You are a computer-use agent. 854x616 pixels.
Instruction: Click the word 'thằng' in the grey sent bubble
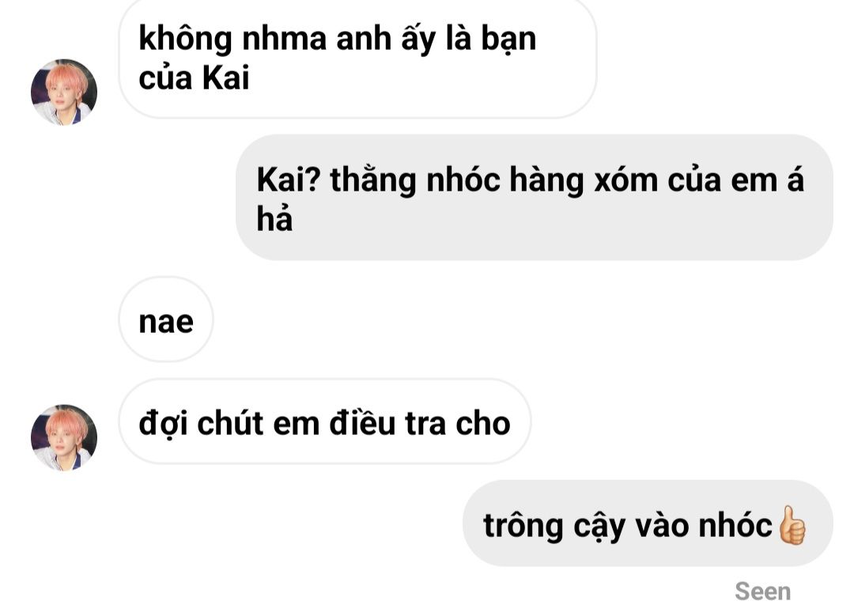(373, 182)
